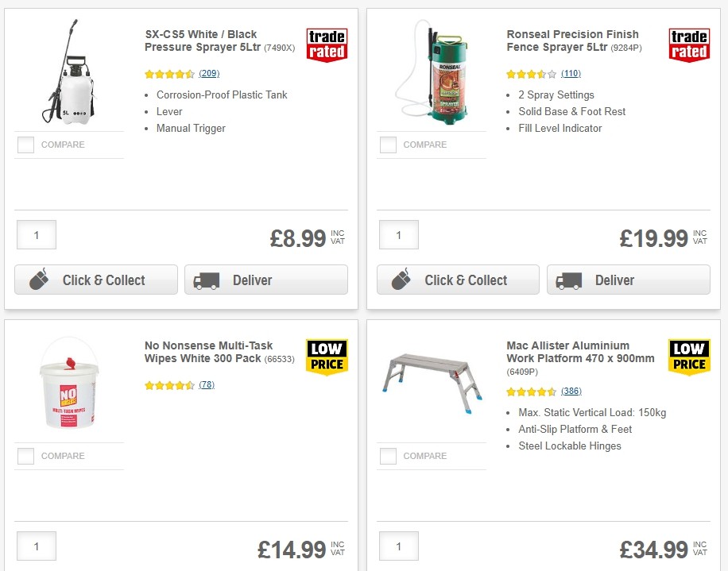
Task: Choose Deliver for the Ronseal fence sprayer
Action: pos(628,280)
